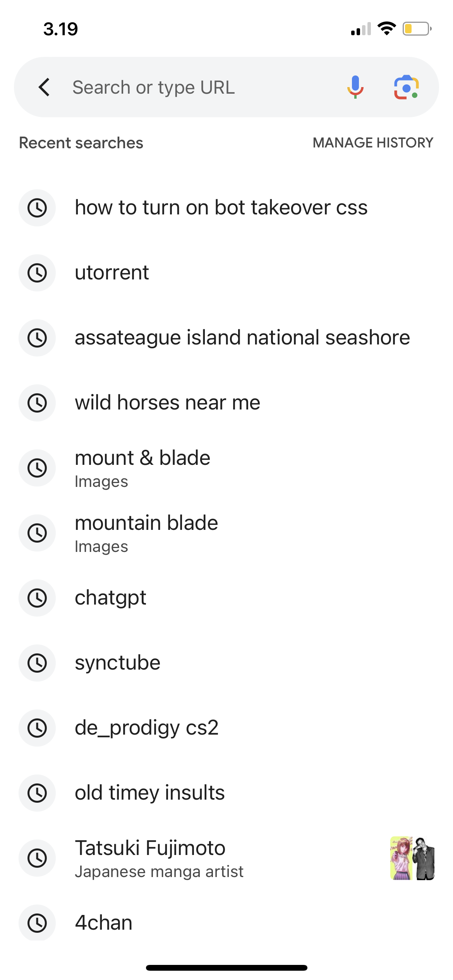Tap Tatsuki Fujimoto thumbnail image
453x980 pixels.
click(412, 858)
